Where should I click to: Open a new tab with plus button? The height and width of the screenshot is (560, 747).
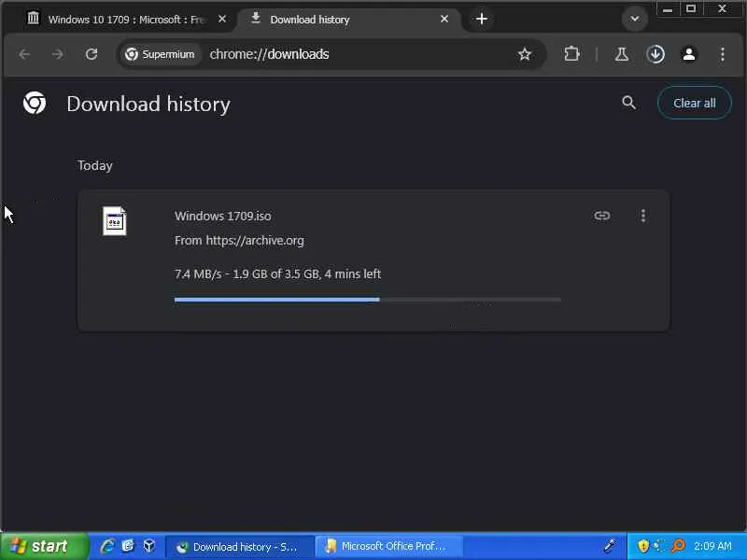point(482,19)
